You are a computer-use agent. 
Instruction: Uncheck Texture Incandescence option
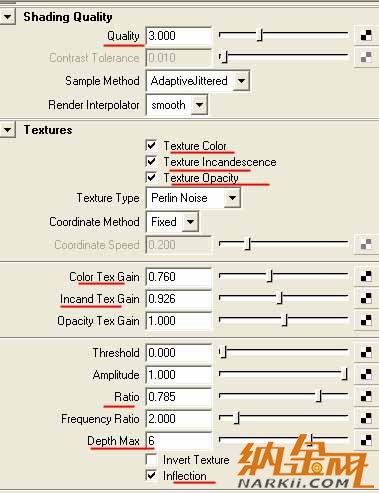click(x=151, y=162)
